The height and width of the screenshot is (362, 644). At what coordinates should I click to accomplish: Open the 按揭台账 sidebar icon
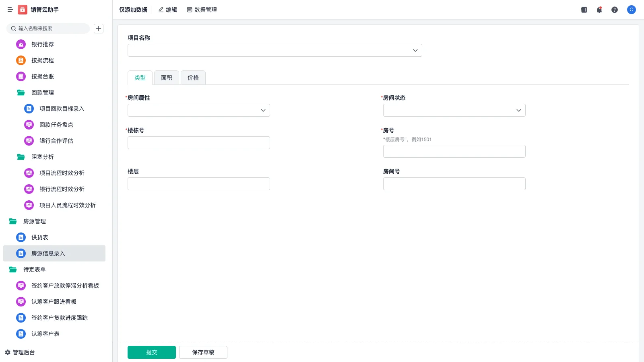[21, 76]
